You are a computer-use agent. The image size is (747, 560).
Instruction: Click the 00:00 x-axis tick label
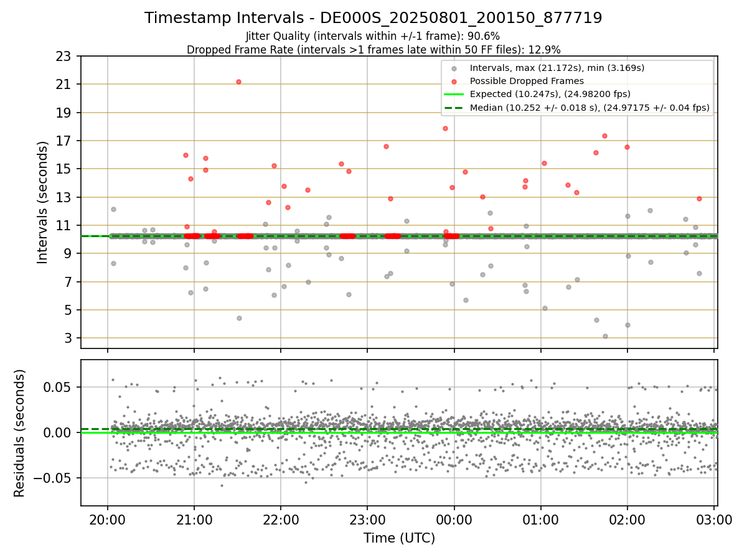(x=454, y=520)
